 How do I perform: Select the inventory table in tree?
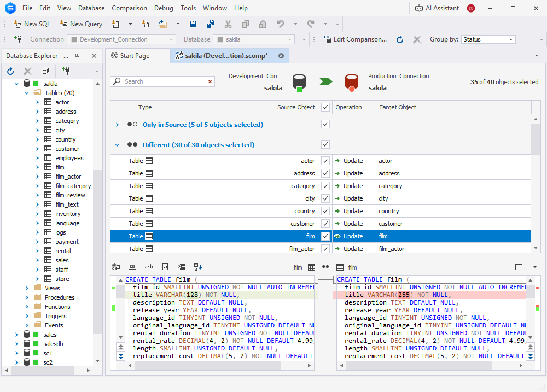(68, 214)
